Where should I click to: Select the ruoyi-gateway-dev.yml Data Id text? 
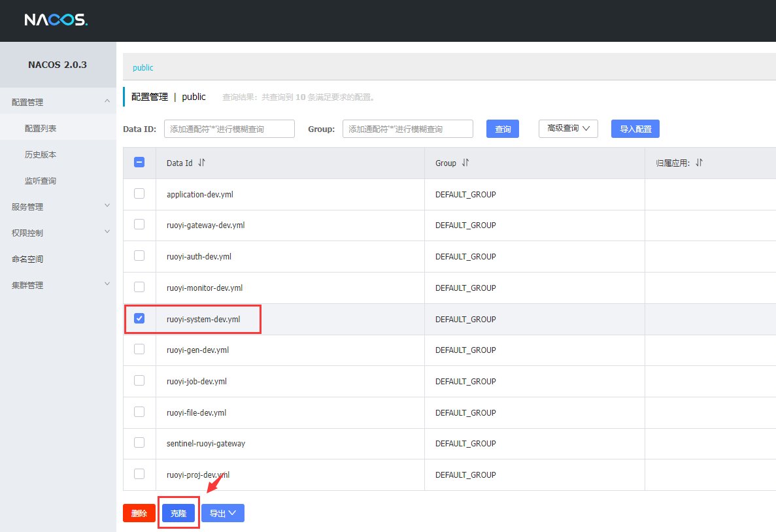point(206,225)
